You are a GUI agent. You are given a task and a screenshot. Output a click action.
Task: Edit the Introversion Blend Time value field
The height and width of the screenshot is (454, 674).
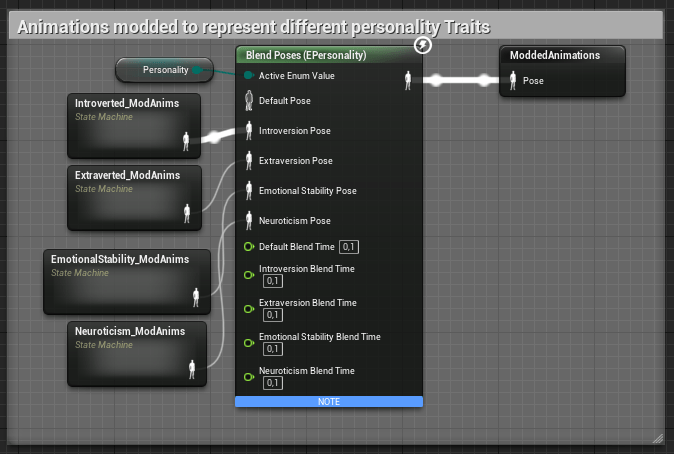pyautogui.click(x=272, y=281)
